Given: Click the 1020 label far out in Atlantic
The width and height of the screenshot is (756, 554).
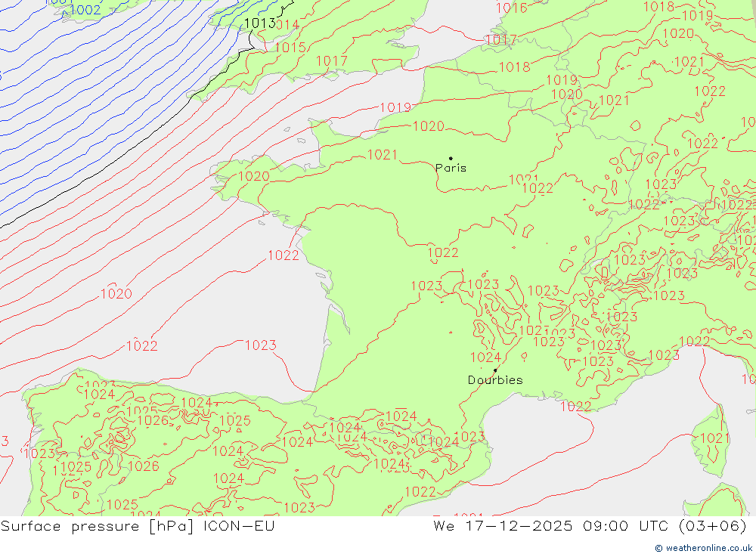Looking at the screenshot, I should [x=116, y=294].
